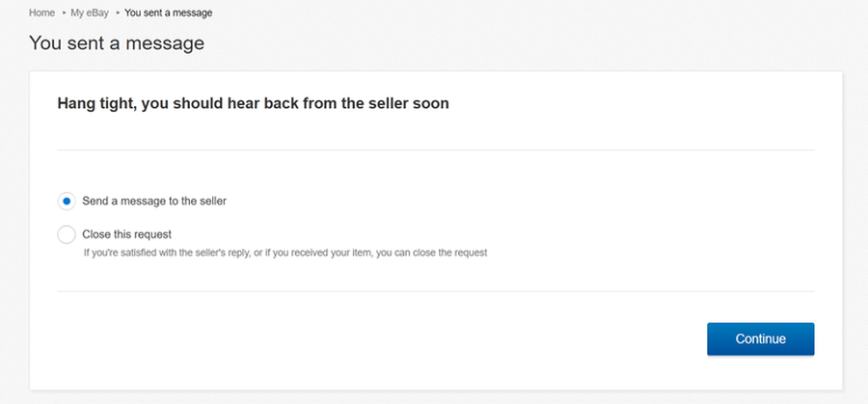Click the 'Close this request' label text
Image resolution: width=868 pixels, height=404 pixels.
click(x=126, y=234)
